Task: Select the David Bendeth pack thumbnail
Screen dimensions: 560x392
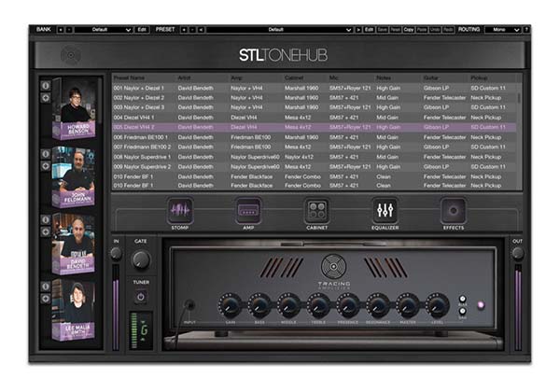Action: click(x=74, y=244)
